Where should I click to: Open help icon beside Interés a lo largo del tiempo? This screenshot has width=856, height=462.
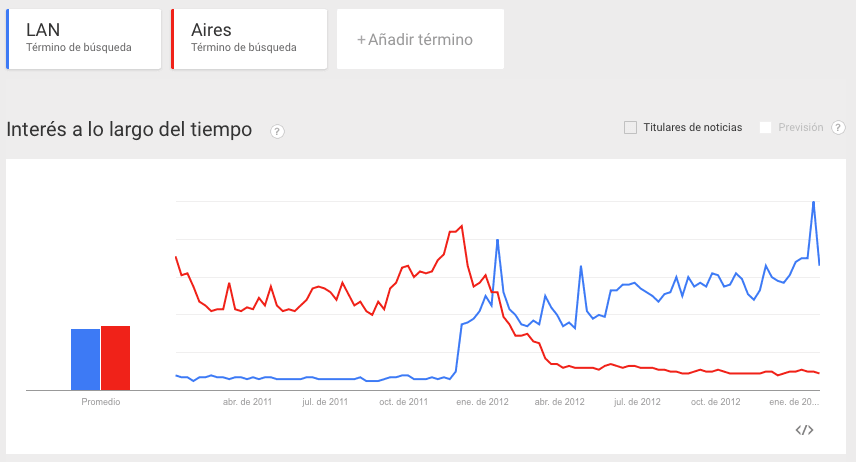tap(277, 132)
